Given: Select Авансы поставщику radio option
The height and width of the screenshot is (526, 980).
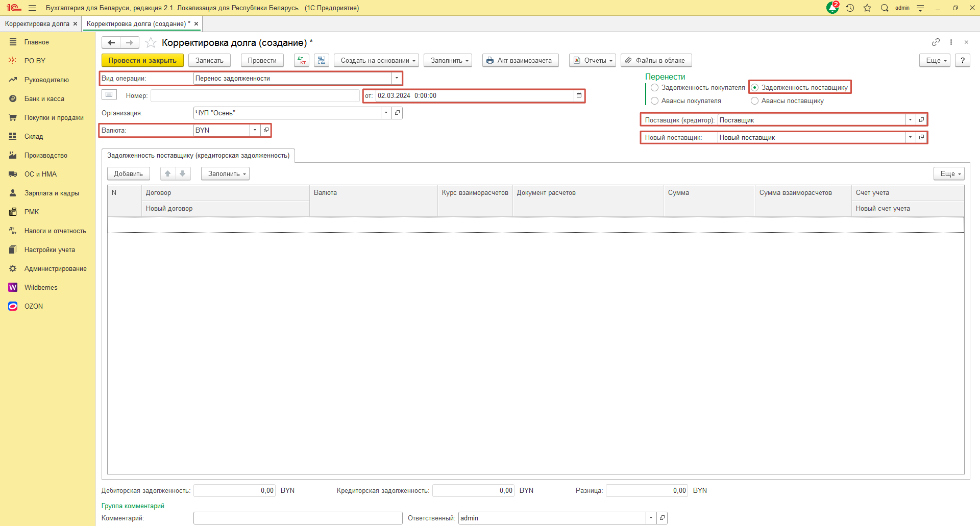Looking at the screenshot, I should coord(755,101).
